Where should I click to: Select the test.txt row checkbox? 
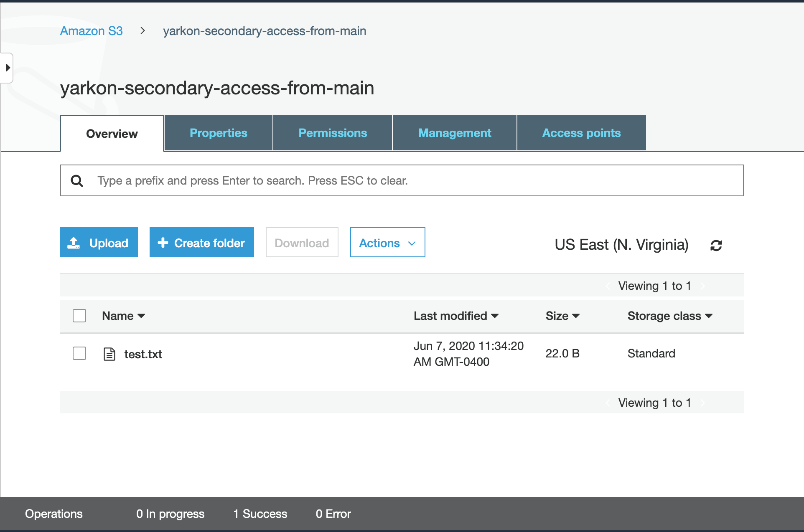pos(79,353)
